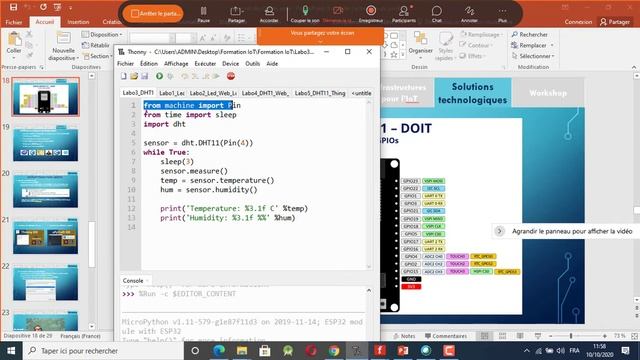Stop the backend with red STOP icon

[x=231, y=76]
